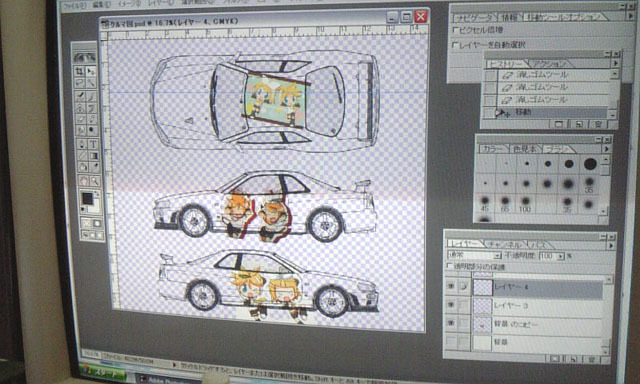The width and height of the screenshot is (640, 384).
Task: Select the Pencil tool
Action: click(x=92, y=119)
